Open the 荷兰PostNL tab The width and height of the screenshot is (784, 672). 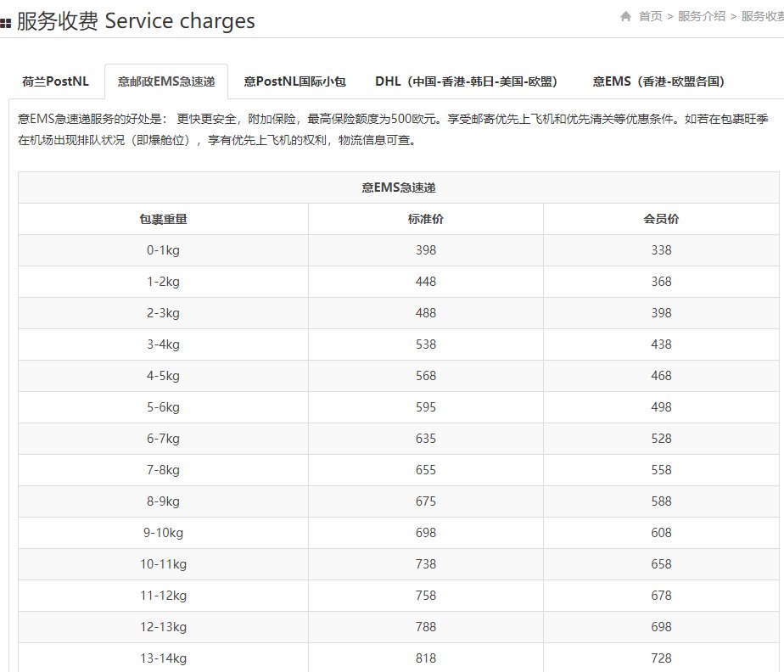point(55,81)
